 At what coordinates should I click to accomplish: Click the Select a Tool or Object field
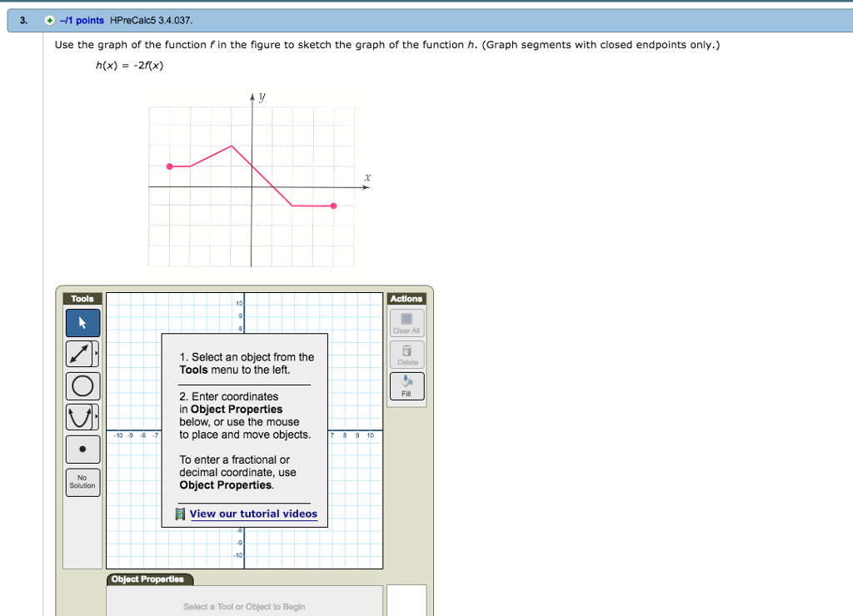point(244,607)
